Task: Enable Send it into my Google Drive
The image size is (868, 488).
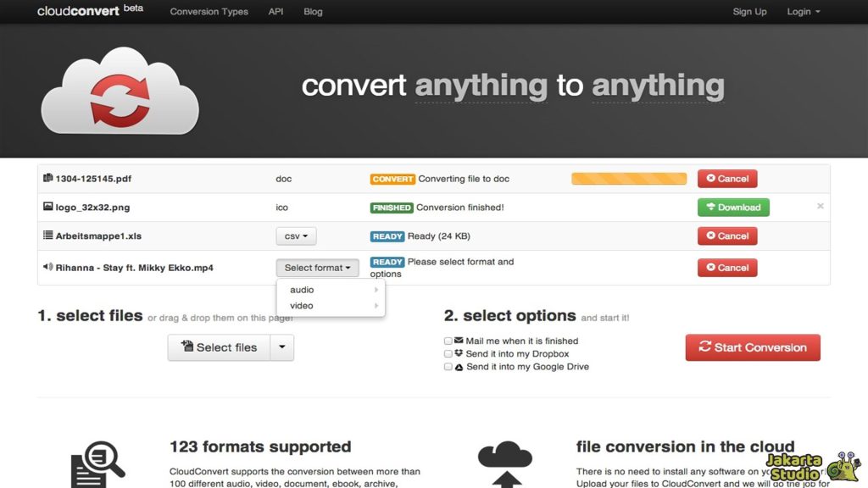Action: [x=448, y=366]
